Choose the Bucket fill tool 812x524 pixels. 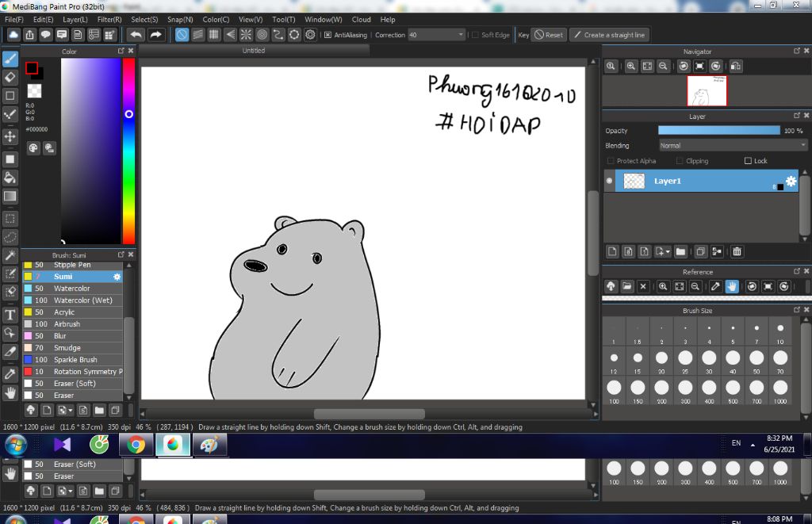tap(10, 178)
